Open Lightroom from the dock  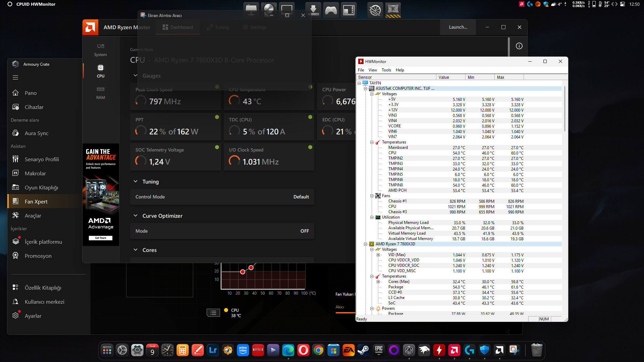click(213, 351)
